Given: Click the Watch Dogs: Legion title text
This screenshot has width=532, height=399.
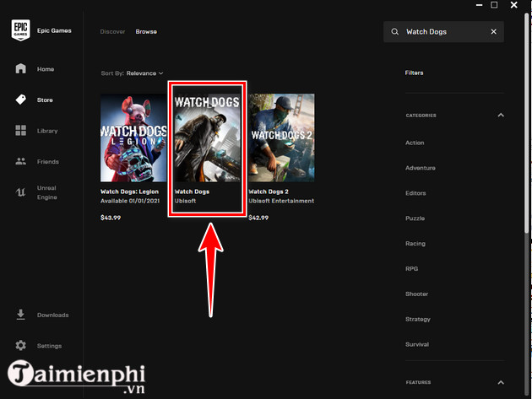Looking at the screenshot, I should 129,191.
